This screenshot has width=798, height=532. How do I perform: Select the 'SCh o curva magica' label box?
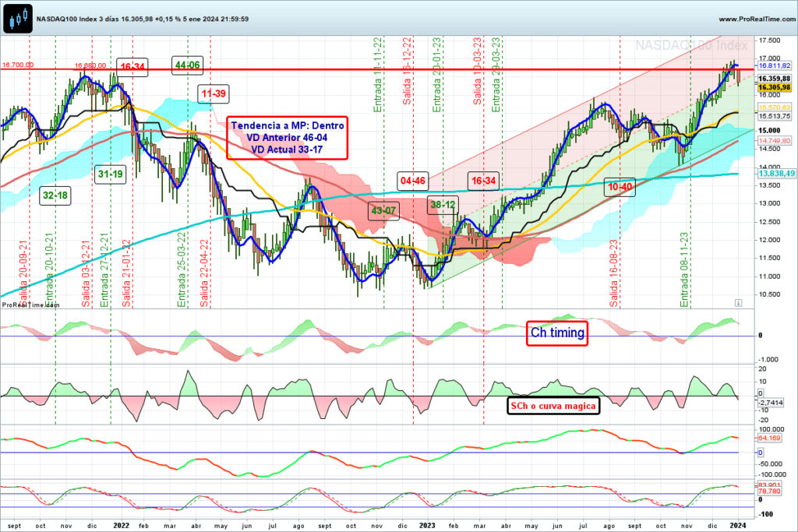(x=553, y=406)
